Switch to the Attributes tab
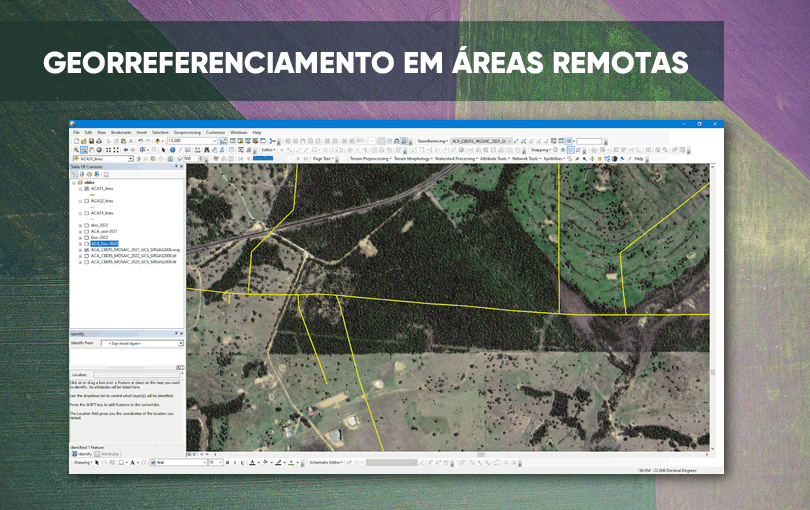The width and height of the screenshot is (810, 510). (x=108, y=454)
